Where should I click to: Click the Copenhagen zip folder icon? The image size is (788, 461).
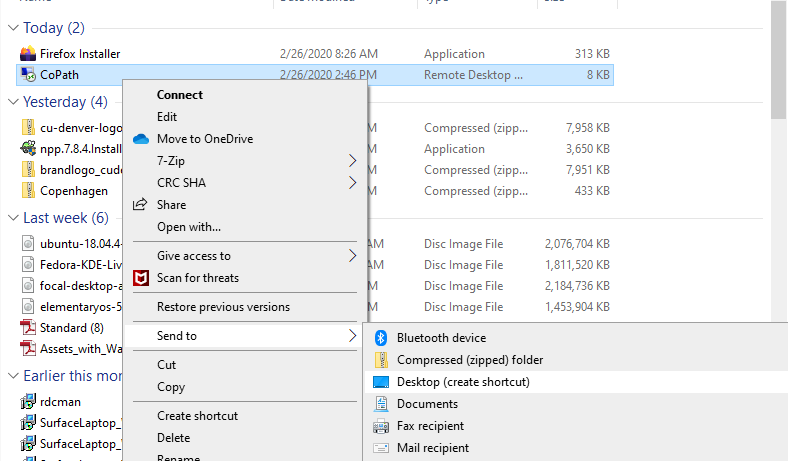[28, 191]
